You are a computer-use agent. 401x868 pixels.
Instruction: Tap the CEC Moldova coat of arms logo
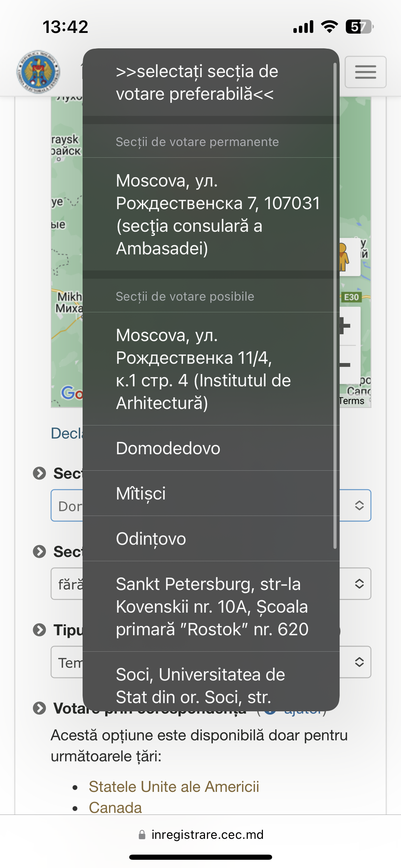click(x=38, y=72)
